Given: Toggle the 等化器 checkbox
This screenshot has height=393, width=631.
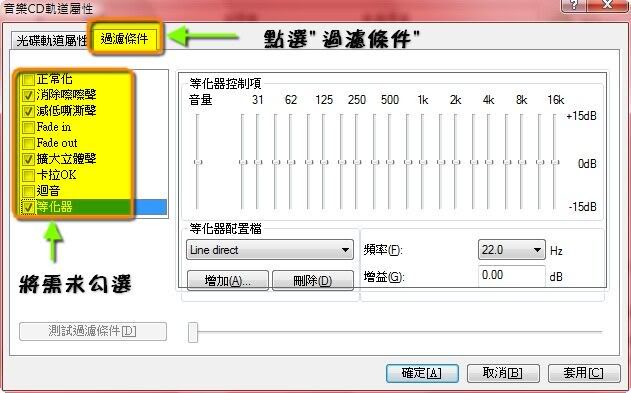Looking at the screenshot, I should (x=28, y=207).
